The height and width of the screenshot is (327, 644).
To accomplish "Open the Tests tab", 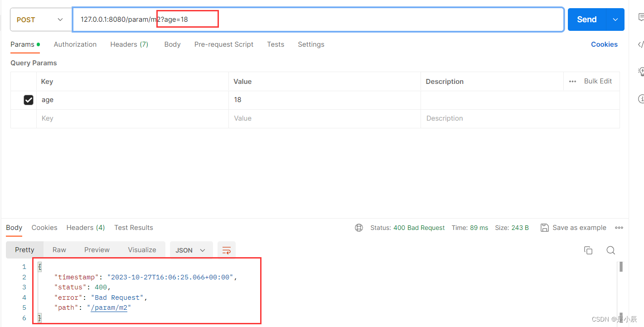I will tap(276, 44).
